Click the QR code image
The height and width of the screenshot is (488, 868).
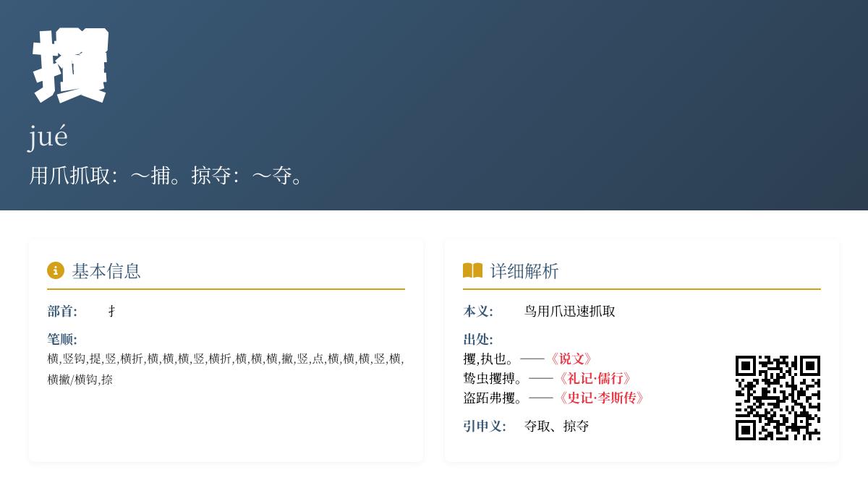[x=778, y=398]
